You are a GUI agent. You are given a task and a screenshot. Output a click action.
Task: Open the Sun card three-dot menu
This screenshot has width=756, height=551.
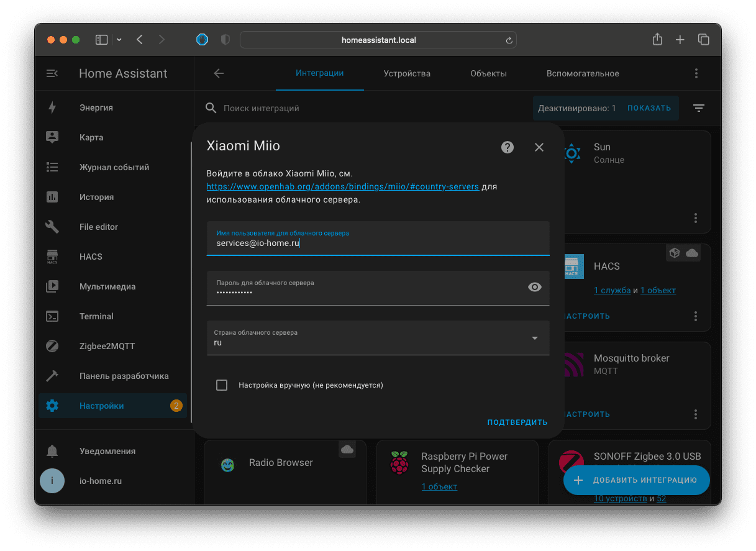(696, 218)
